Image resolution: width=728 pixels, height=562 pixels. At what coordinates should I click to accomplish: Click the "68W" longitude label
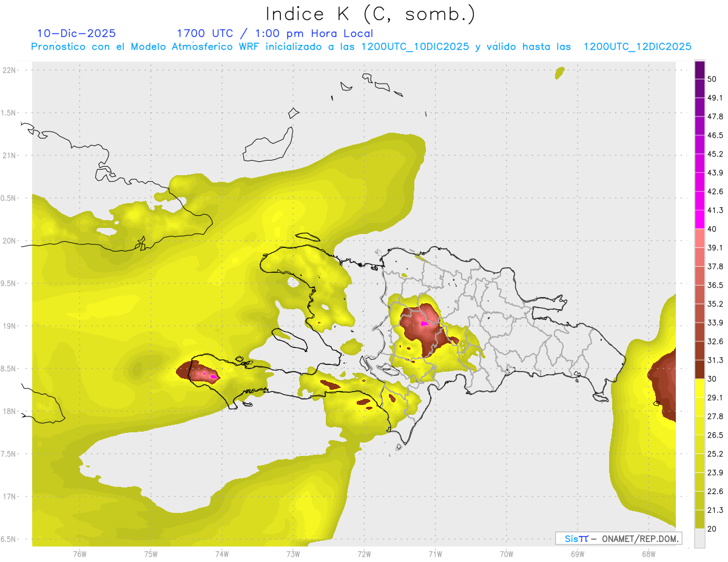[x=649, y=554]
